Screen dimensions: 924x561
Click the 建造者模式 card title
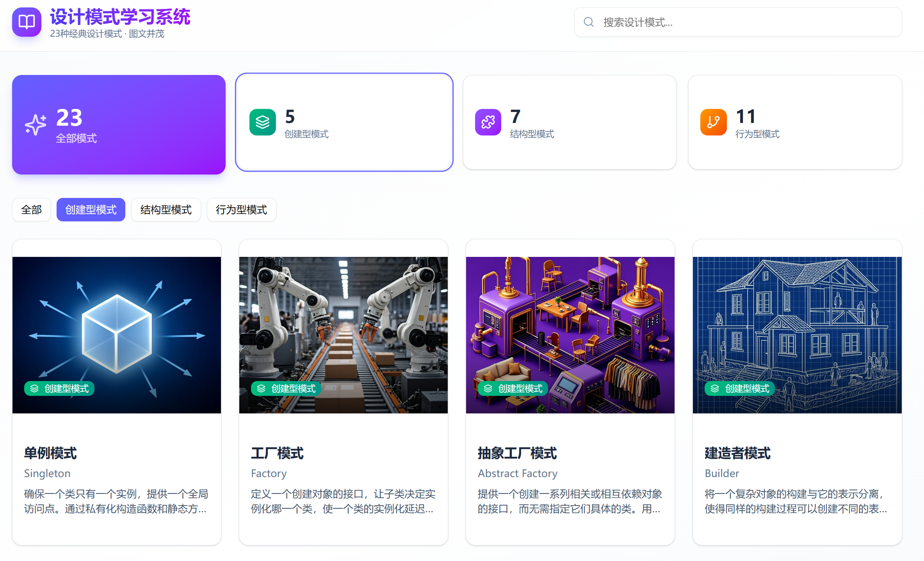pos(737,453)
